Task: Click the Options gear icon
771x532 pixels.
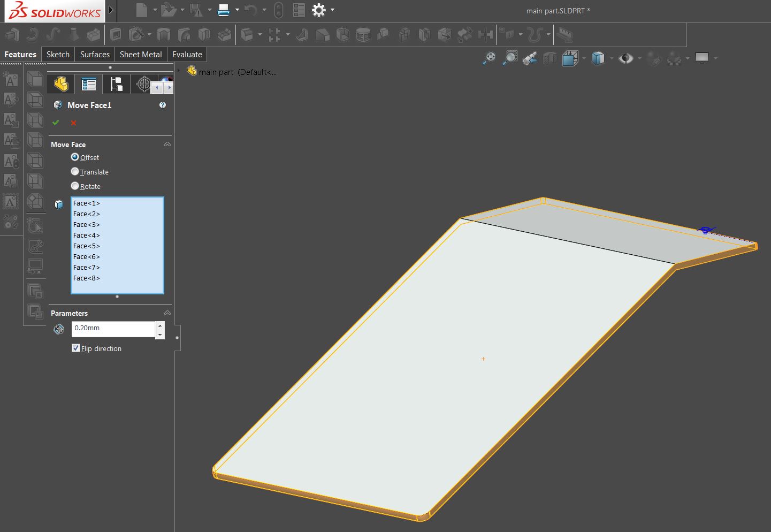Action: point(319,10)
